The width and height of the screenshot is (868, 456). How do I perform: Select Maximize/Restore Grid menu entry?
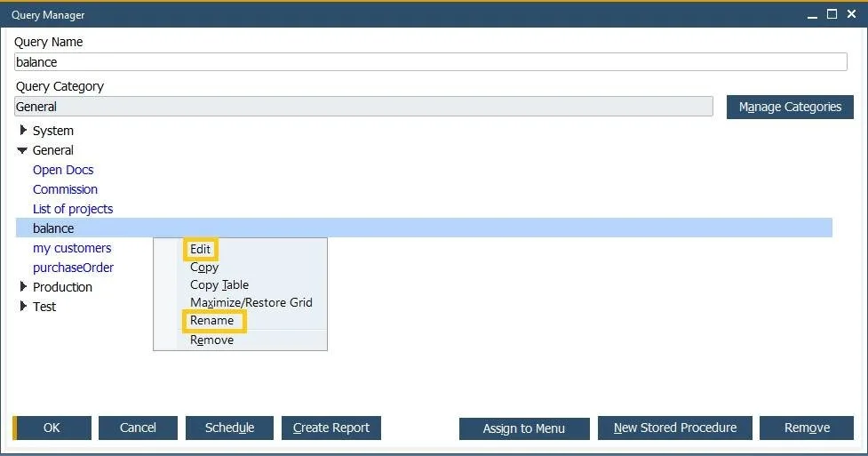click(x=251, y=302)
